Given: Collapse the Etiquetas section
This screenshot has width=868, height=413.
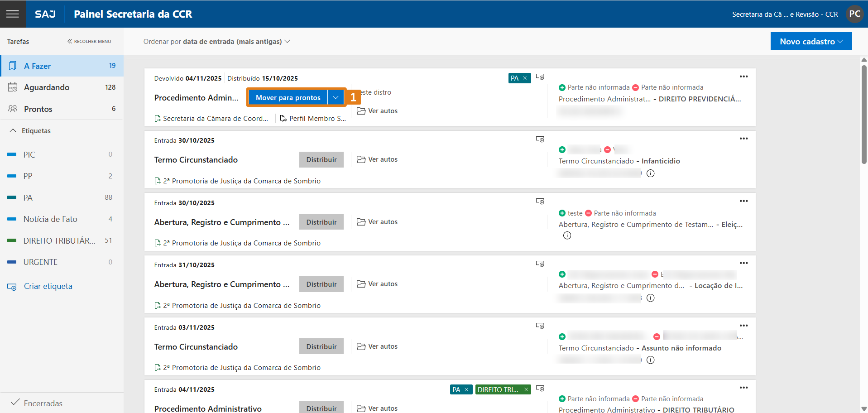Looking at the screenshot, I should coord(13,131).
